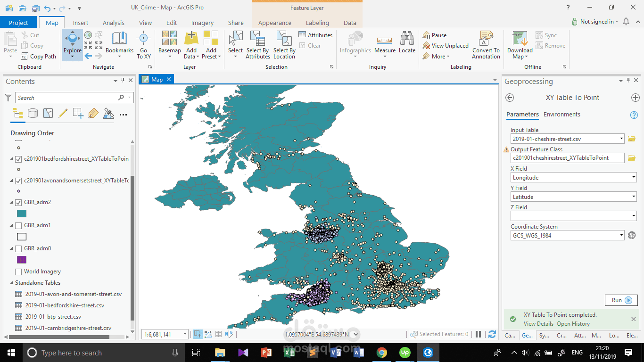
Task: Browse for Input Table folder icon
Action: 632,139
